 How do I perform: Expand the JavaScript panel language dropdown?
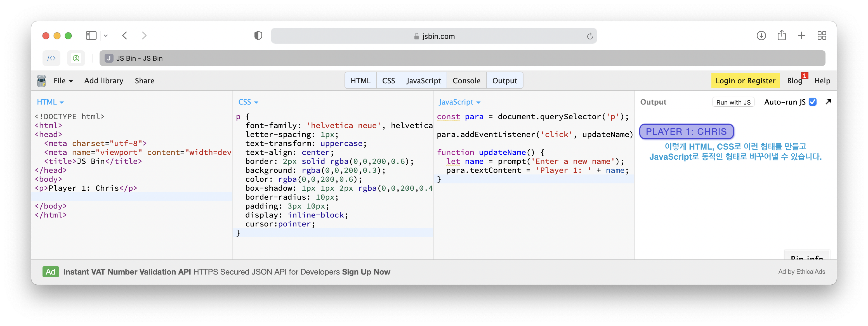tap(459, 102)
